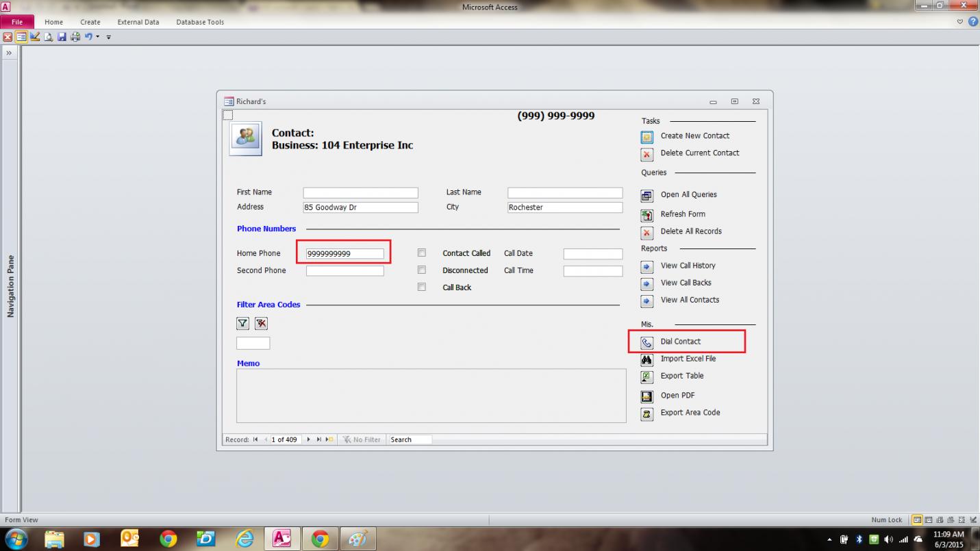Click the No Filter indicator
The image size is (980, 551).
coord(362,439)
